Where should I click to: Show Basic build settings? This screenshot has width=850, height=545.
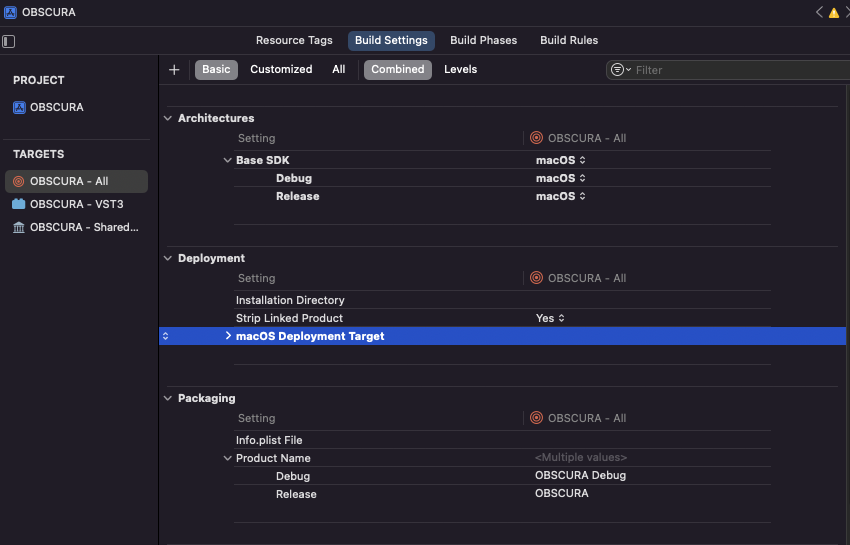[216, 69]
